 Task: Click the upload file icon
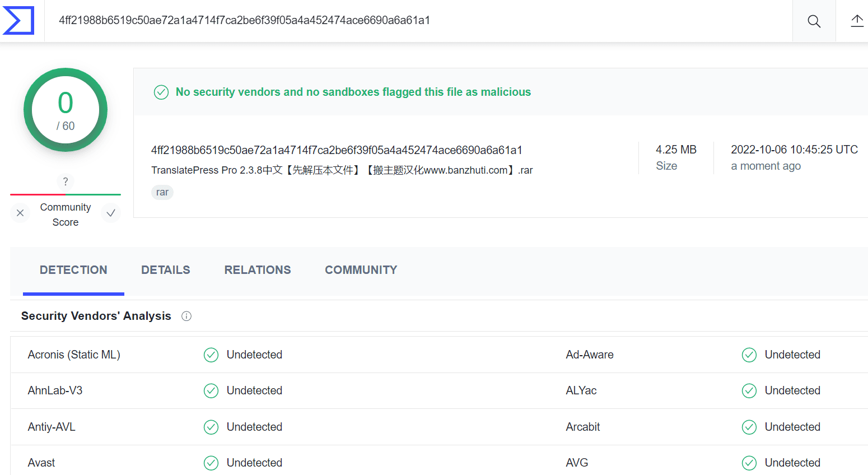point(857,21)
